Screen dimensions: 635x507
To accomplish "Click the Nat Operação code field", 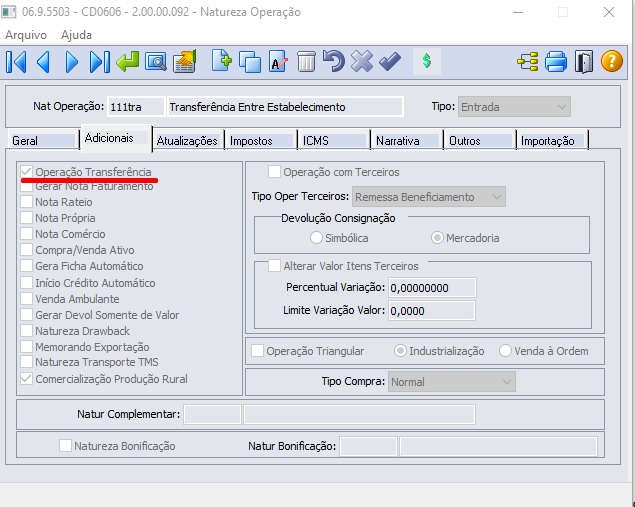I will pyautogui.click(x=136, y=107).
